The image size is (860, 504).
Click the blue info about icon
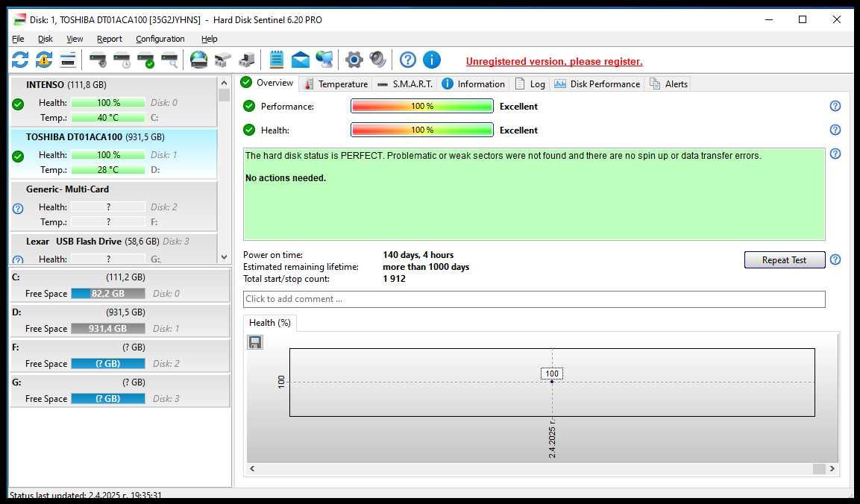(432, 59)
